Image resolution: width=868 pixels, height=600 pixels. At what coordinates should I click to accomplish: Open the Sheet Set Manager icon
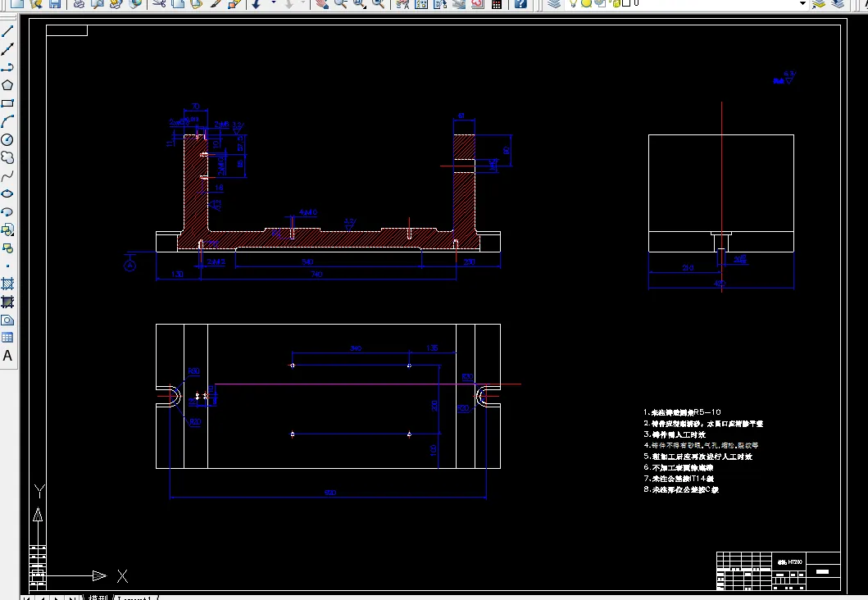(459, 3)
